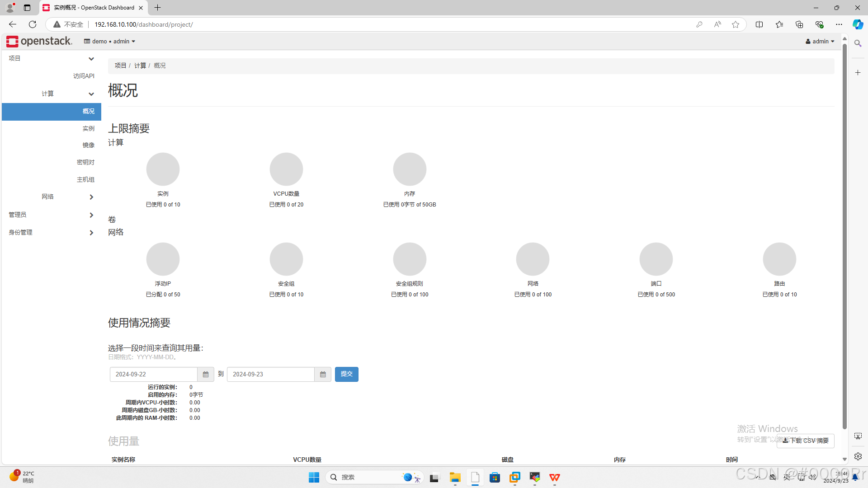Screen dimensions: 868x488
Task: Click the Windows Start button
Action: click(x=314, y=477)
